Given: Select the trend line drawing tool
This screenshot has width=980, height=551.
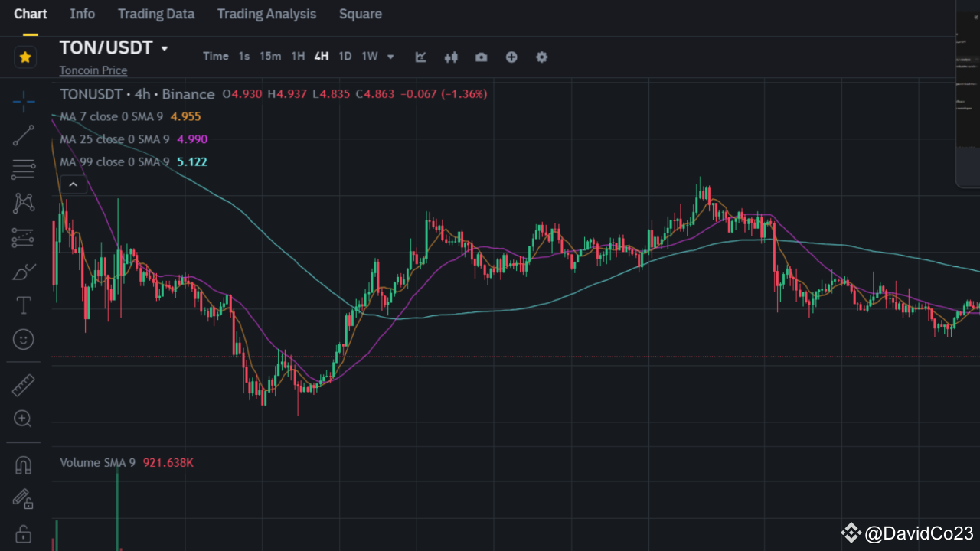Looking at the screenshot, I should tap(24, 135).
